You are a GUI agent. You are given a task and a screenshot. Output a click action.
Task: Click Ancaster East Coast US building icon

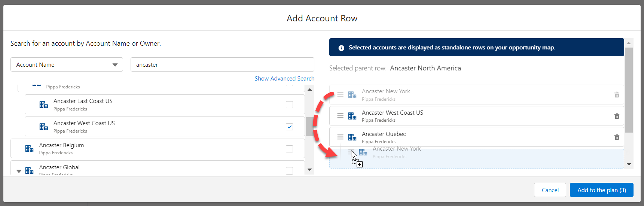[44, 104]
